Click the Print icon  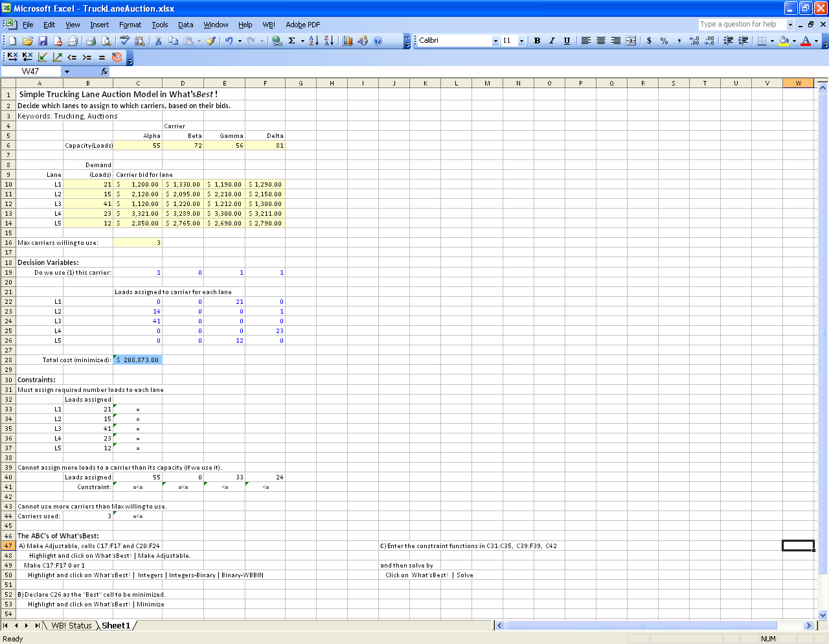pyautogui.click(x=91, y=41)
